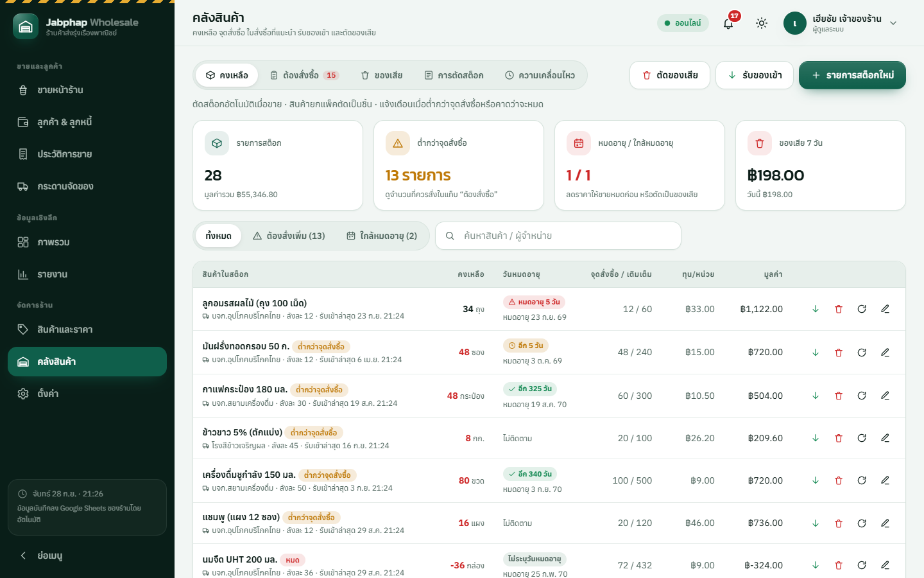Go to ลูกค้า & ลูกหนี้ page
Image resolution: width=924 pixels, height=578 pixels.
click(87, 122)
